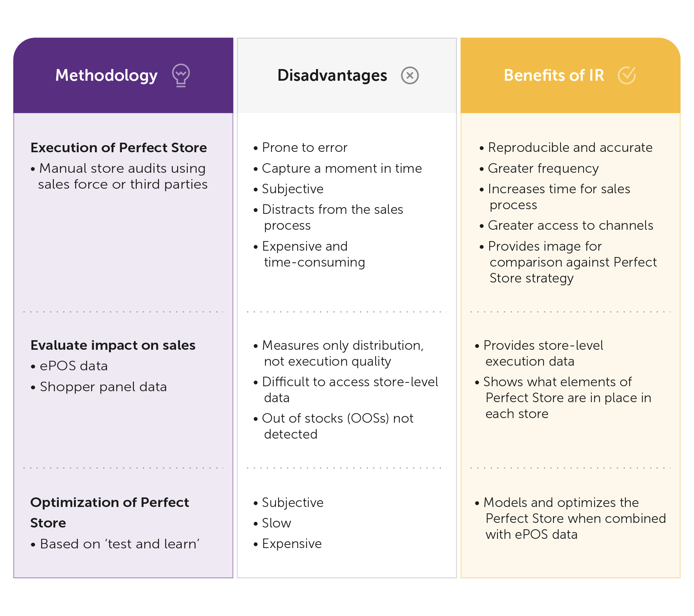The width and height of the screenshot is (694, 616).
Task: Select the Disadvantages column header
Action: pyautogui.click(x=332, y=75)
